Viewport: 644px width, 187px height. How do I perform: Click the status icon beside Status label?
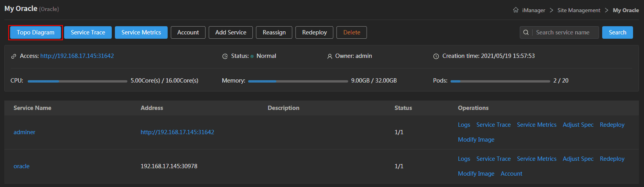pos(225,56)
